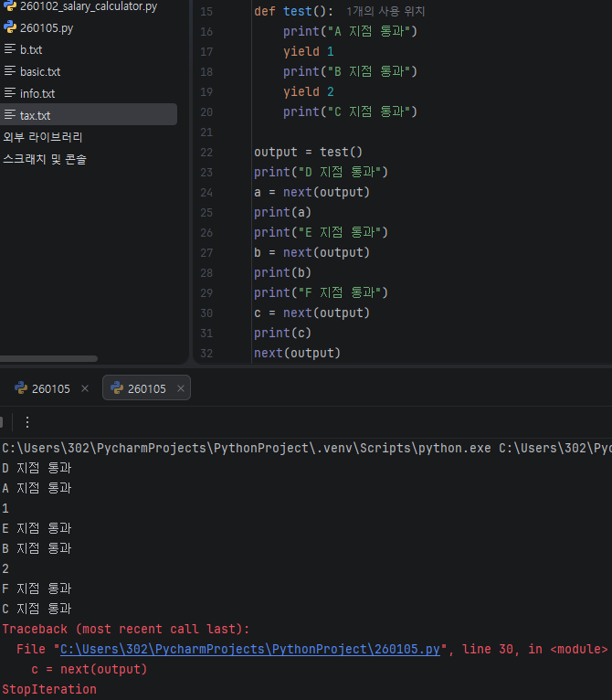Click 'E 지점 통과' console output line
The height and width of the screenshot is (700, 612).
(x=37, y=528)
